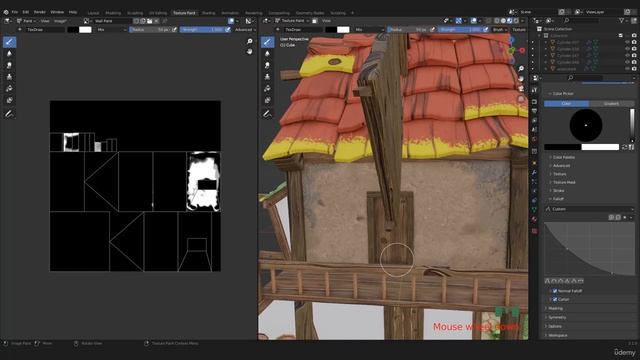Image resolution: width=640 pixels, height=360 pixels.
Task: Expand the Stroke panel
Action: pos(558,191)
